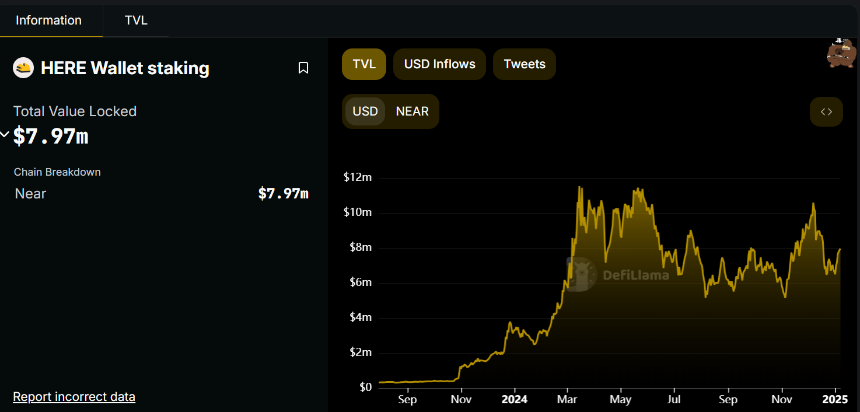860x412 pixels.
Task: Select NEAR denomination
Action: [x=412, y=111]
